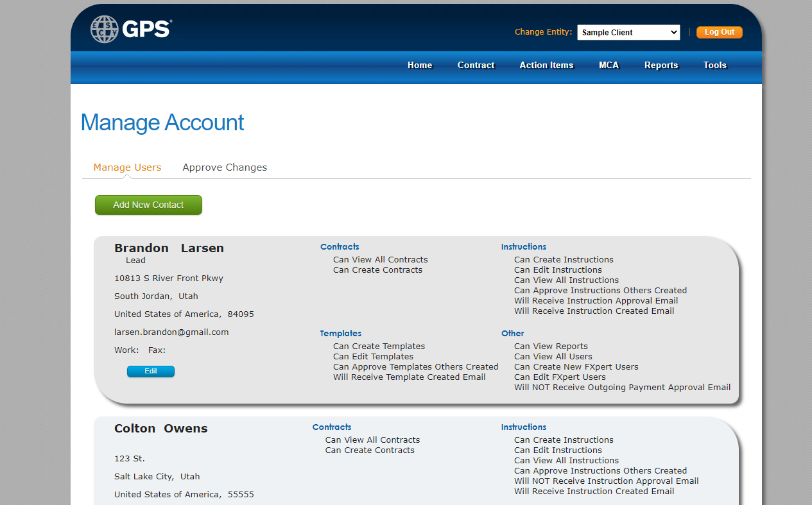Click Colton's Will Receive Instruction Created Email
The width and height of the screenshot is (812, 505).
point(594,492)
